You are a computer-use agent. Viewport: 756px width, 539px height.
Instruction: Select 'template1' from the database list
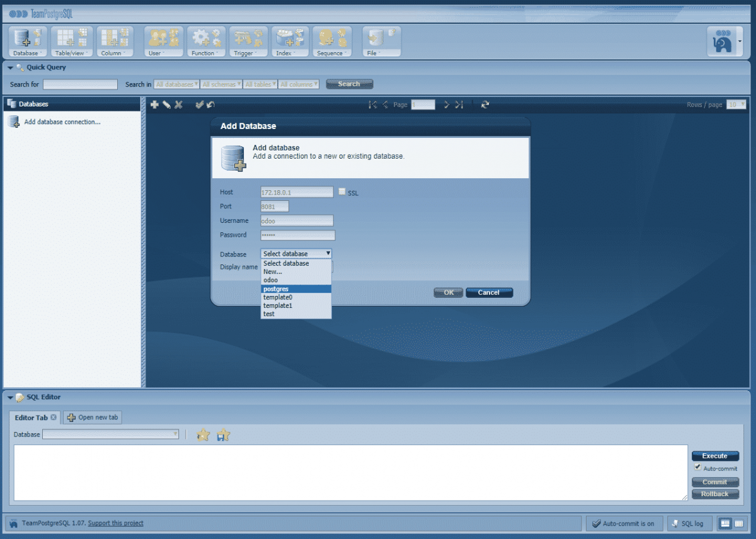pos(296,305)
